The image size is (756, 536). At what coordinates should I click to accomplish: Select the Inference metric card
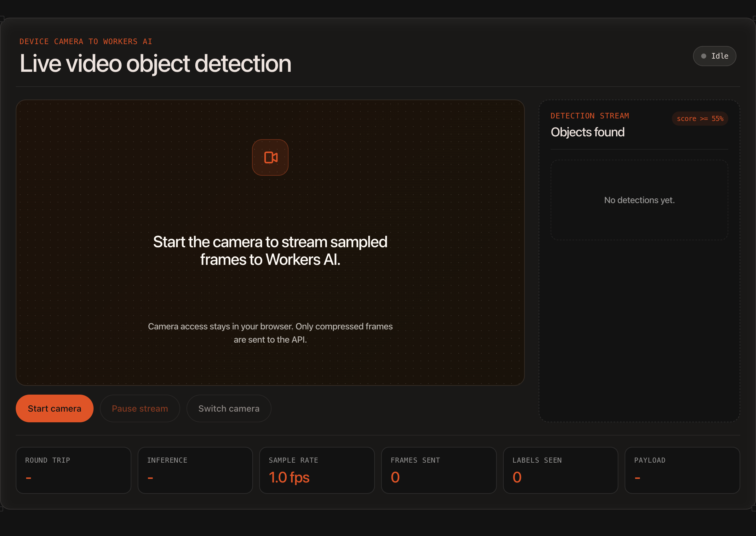tap(195, 470)
